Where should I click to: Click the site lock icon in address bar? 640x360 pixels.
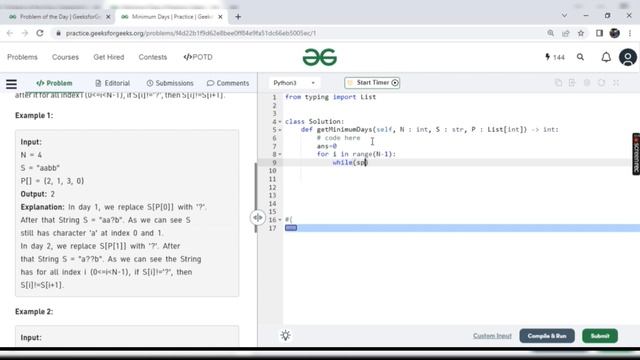[58, 33]
